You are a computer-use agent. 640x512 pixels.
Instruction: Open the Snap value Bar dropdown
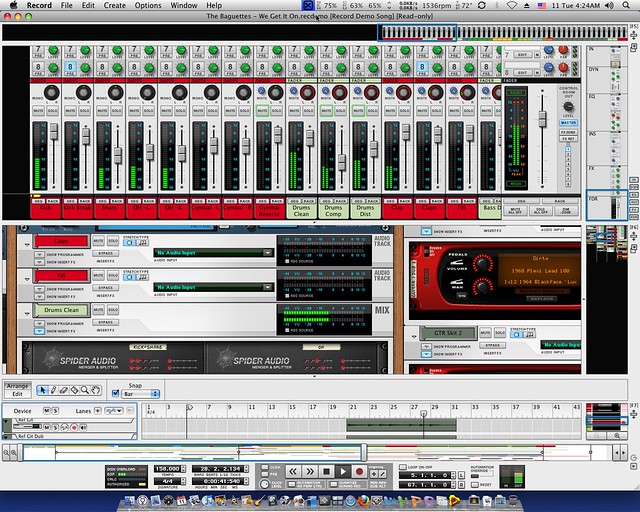[141, 394]
